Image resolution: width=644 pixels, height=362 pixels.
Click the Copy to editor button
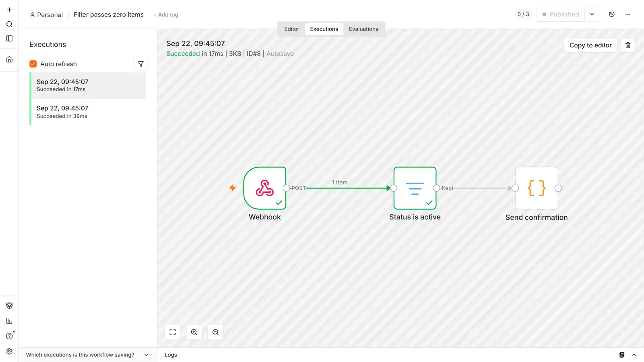(x=590, y=45)
